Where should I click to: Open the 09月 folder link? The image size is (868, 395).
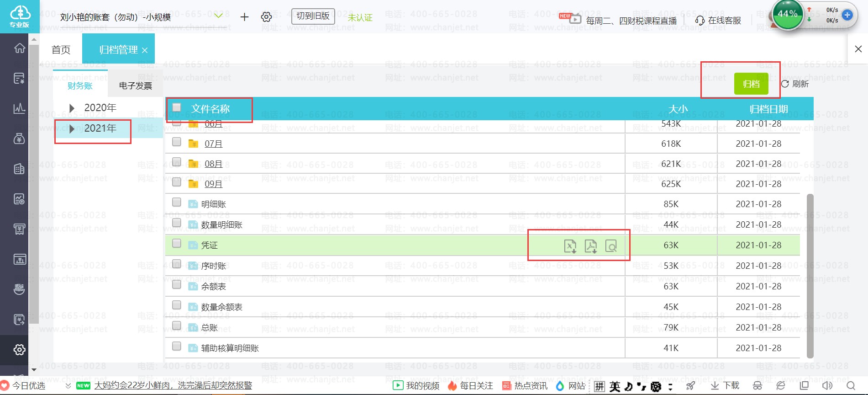[214, 184]
